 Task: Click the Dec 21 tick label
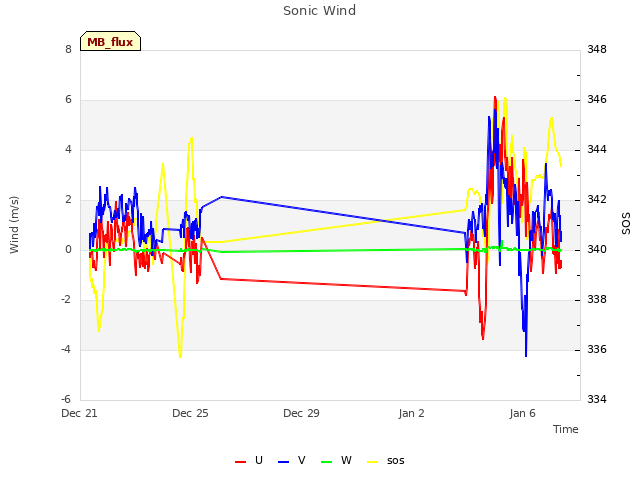tap(79, 413)
